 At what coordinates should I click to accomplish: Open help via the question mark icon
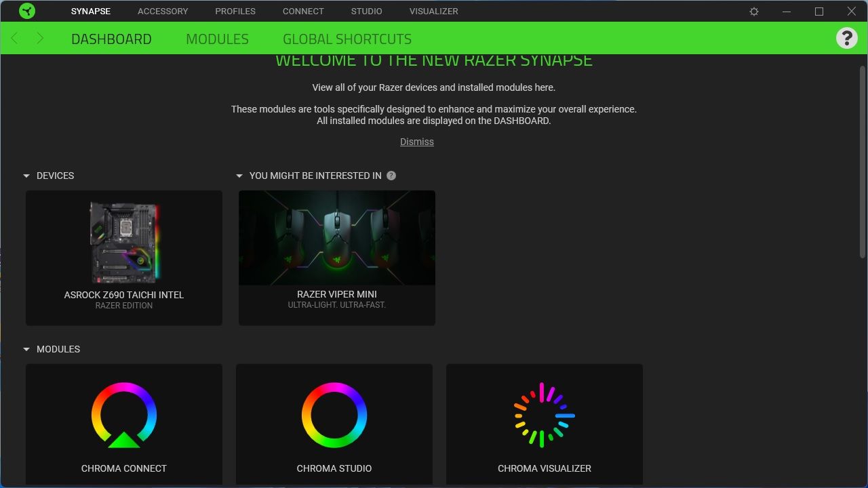847,38
